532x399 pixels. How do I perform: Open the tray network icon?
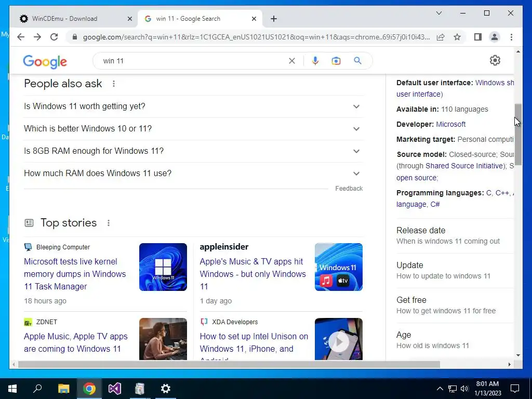(453, 389)
